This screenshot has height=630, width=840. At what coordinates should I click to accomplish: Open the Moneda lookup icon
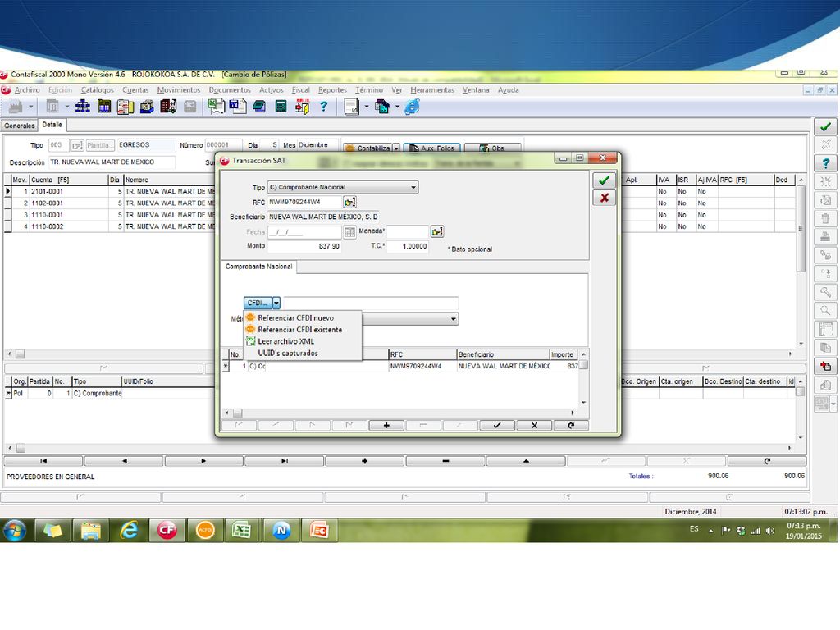point(437,231)
